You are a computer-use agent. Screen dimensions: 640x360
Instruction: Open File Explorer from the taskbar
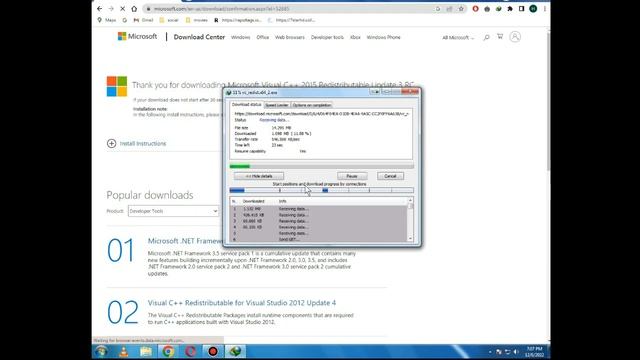pos(146,351)
